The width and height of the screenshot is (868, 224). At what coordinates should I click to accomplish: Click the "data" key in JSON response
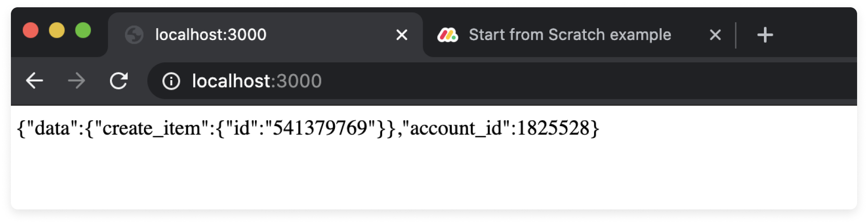pos(52,128)
